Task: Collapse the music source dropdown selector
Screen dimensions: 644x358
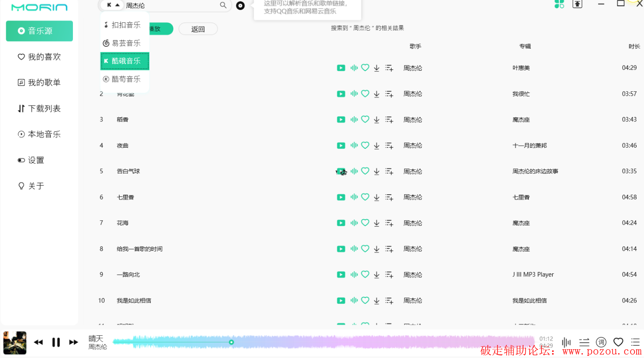Action: [113, 5]
